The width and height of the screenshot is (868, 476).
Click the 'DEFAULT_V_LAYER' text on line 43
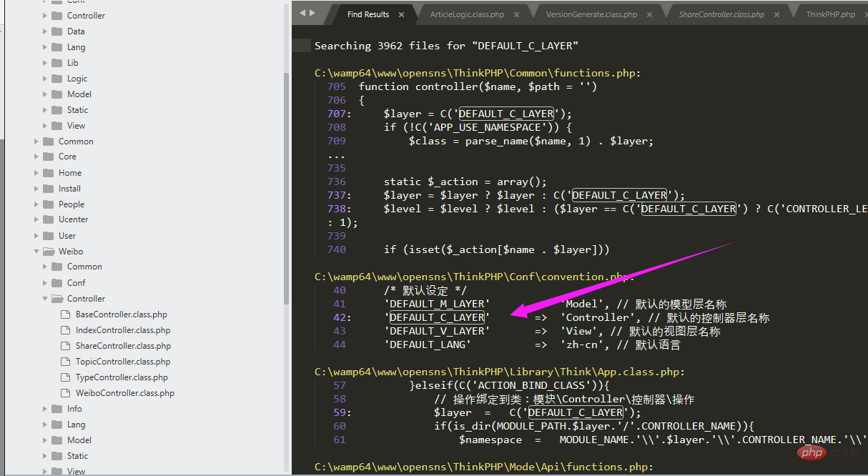coord(437,331)
